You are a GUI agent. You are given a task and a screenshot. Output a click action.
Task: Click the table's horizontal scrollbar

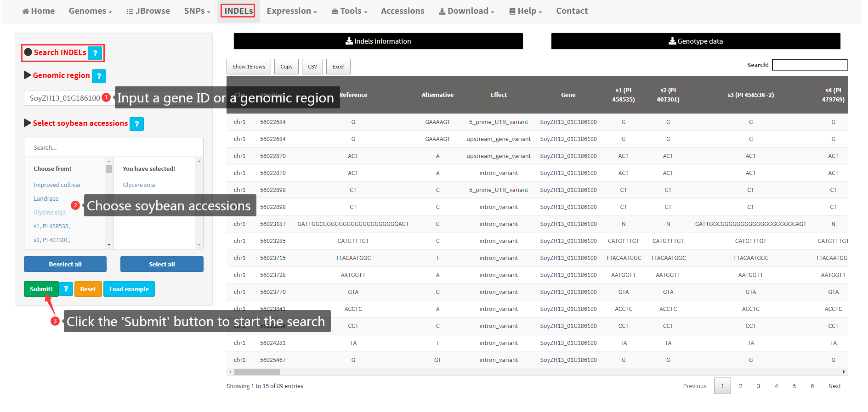pyautogui.click(x=257, y=372)
